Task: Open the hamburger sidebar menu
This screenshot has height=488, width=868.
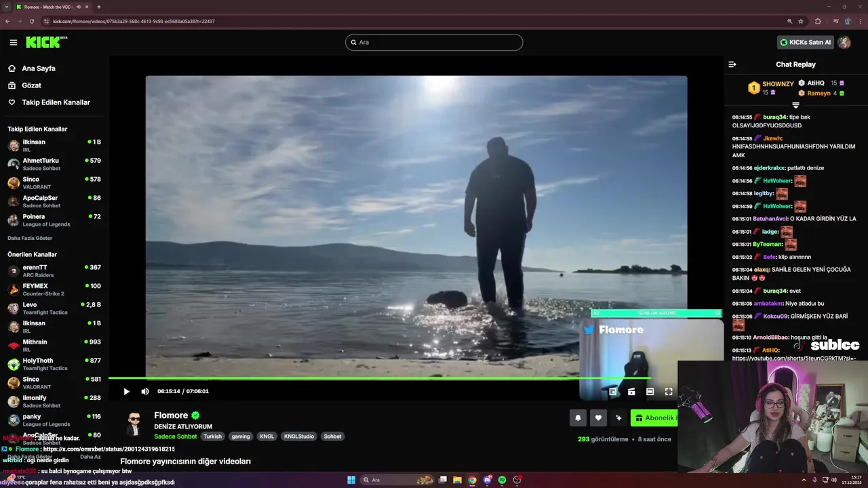Action: (x=14, y=42)
